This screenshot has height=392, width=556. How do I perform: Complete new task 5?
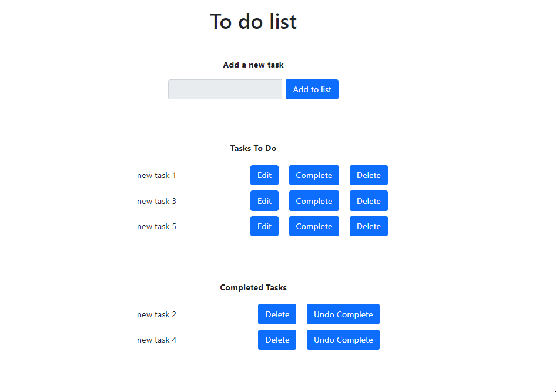(313, 226)
